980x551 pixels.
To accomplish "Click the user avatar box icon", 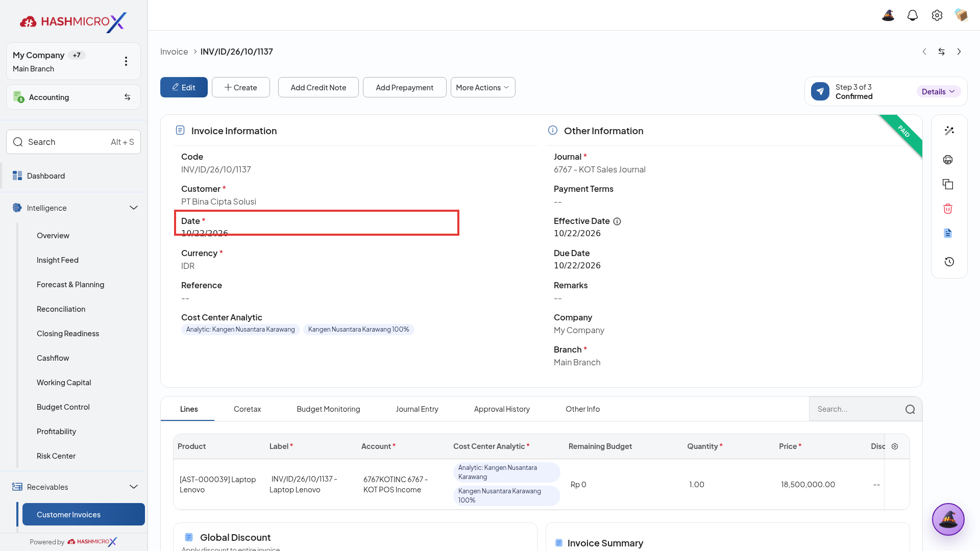I will (961, 15).
